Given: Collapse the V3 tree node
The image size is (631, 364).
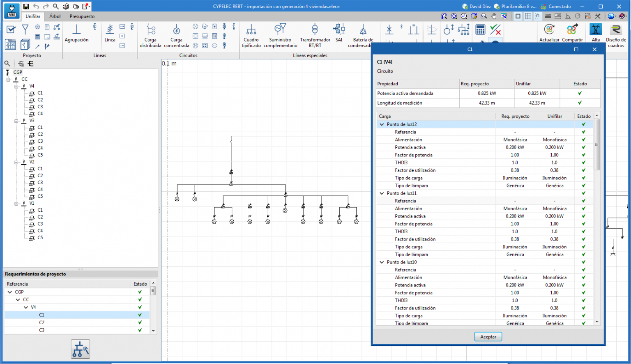Looking at the screenshot, I should coord(16,121).
